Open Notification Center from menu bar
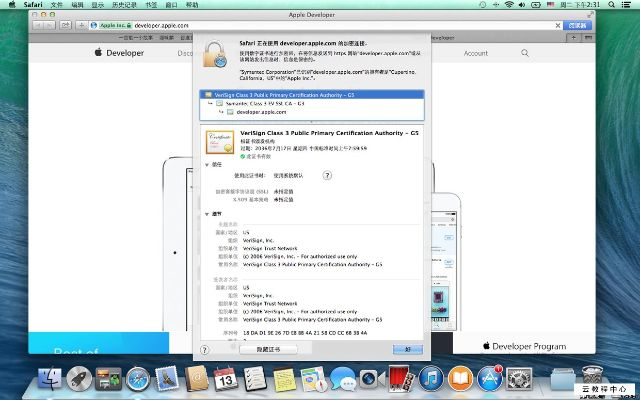The image size is (640, 400). tap(626, 4)
